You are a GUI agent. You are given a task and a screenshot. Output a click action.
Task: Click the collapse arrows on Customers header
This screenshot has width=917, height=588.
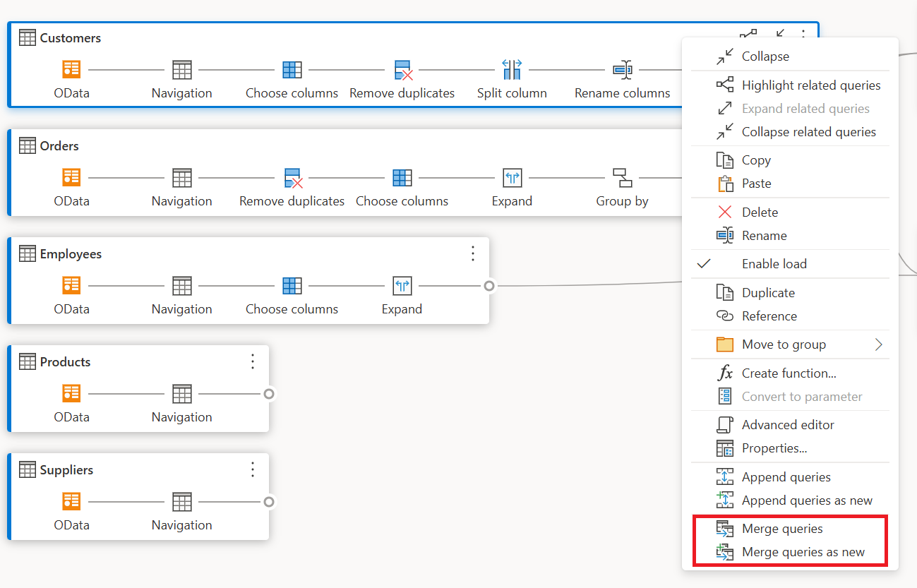tap(780, 34)
